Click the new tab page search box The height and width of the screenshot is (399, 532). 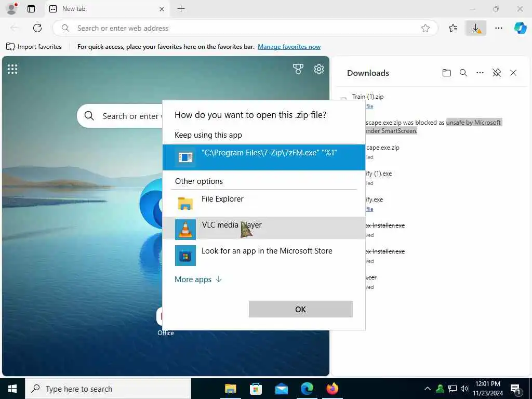coord(121,116)
